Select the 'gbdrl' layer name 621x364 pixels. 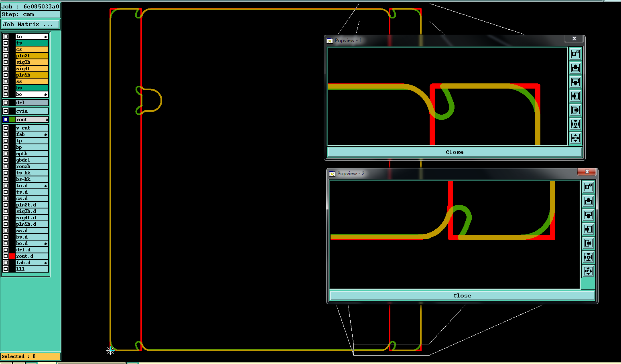click(x=32, y=160)
